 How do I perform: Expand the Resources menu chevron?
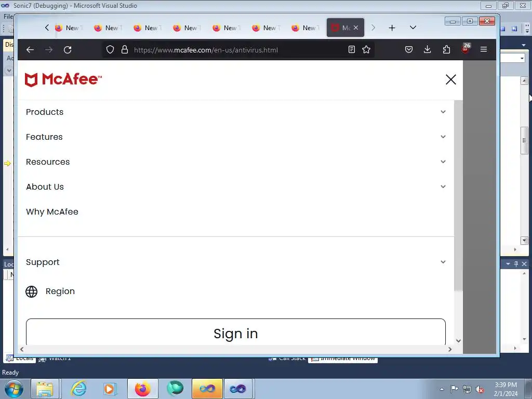(x=443, y=162)
